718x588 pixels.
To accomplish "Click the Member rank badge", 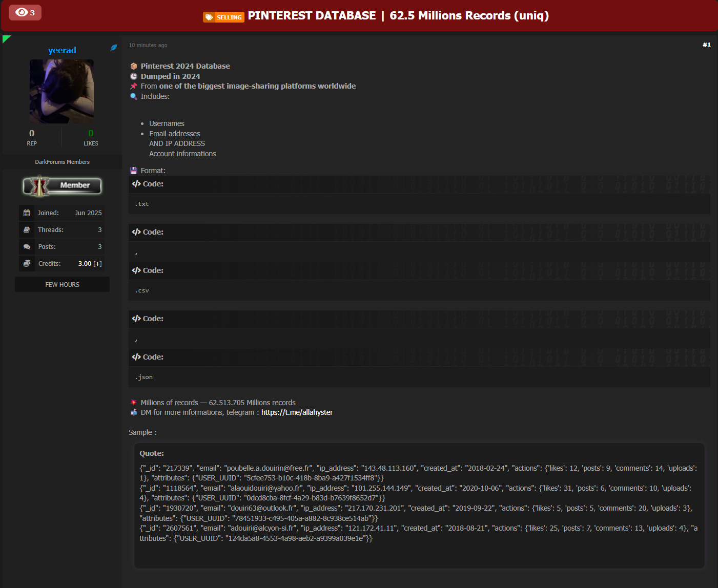I will pyautogui.click(x=62, y=185).
